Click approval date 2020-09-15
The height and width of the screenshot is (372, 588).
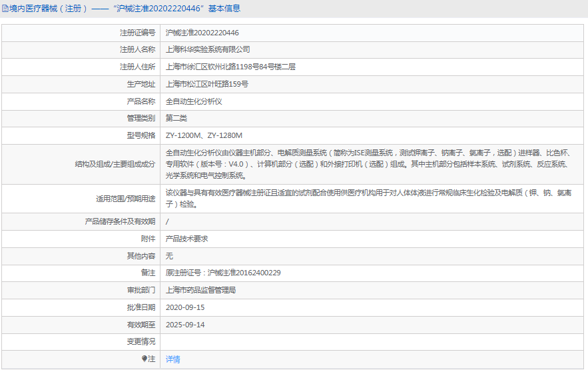point(184,308)
